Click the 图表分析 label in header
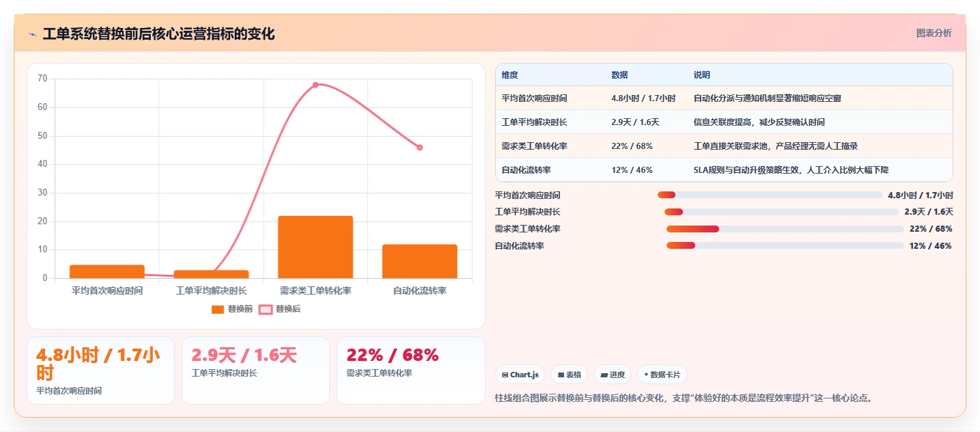This screenshot has height=432, width=980. pyautogui.click(x=934, y=33)
